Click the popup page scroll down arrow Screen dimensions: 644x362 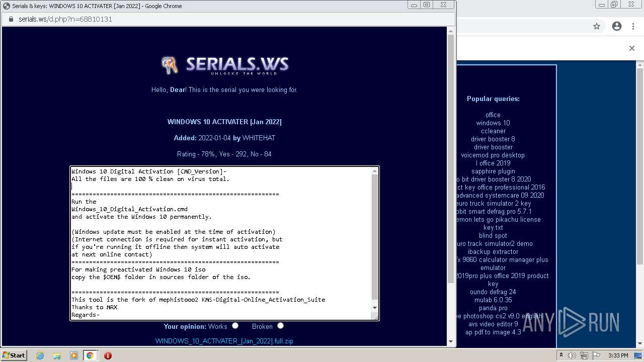(x=450, y=341)
